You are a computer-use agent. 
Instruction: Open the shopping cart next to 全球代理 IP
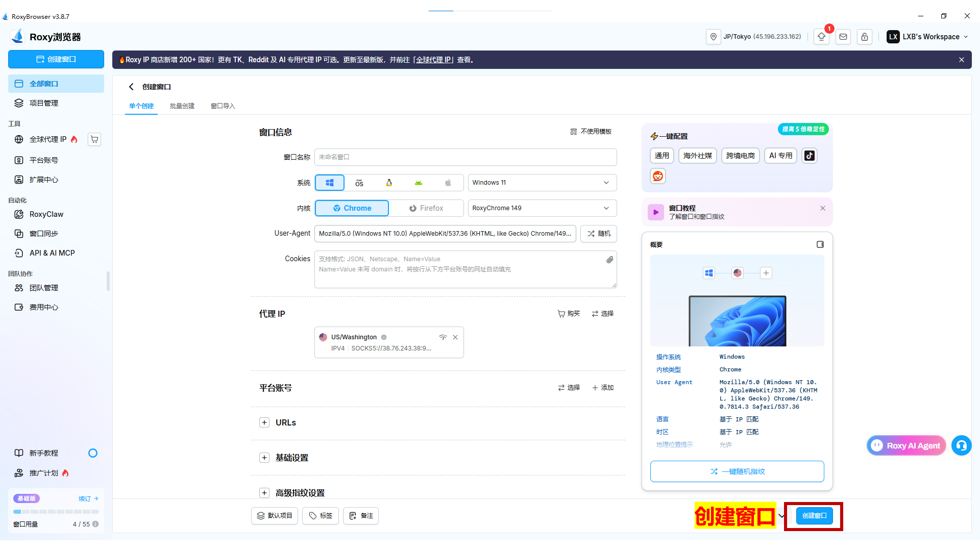pyautogui.click(x=94, y=139)
